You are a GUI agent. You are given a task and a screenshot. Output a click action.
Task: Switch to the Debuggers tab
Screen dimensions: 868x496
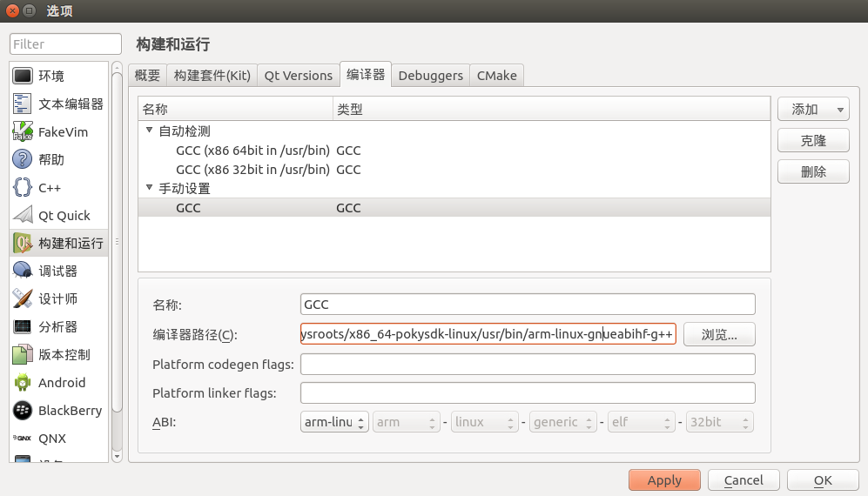pos(431,76)
